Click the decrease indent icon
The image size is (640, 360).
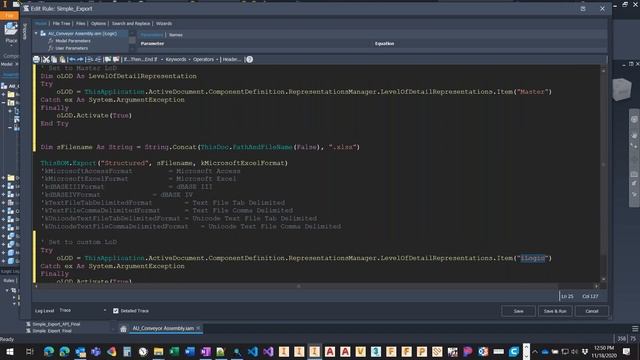(98, 60)
